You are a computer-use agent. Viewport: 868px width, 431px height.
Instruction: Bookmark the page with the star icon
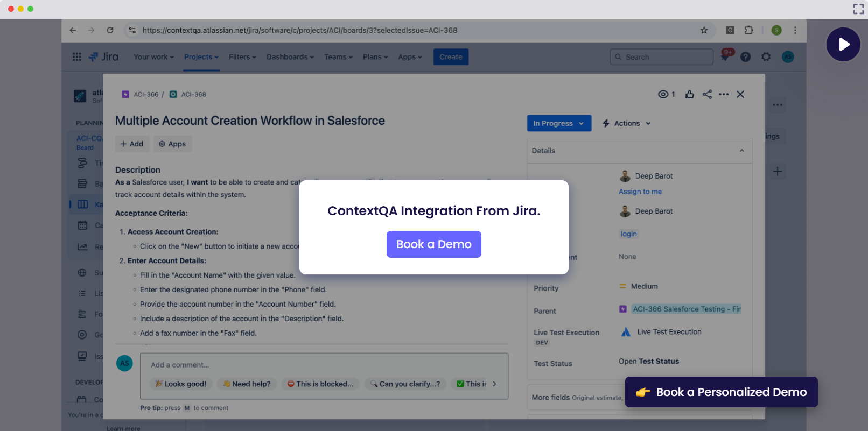(x=704, y=30)
